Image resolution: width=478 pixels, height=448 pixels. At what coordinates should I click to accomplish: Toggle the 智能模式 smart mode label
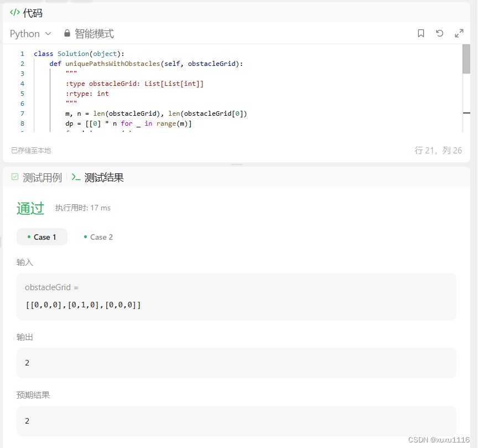(94, 34)
